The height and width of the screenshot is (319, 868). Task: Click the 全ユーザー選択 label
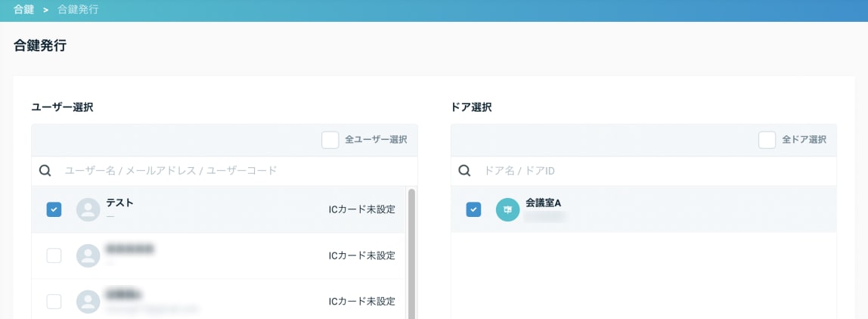(377, 140)
